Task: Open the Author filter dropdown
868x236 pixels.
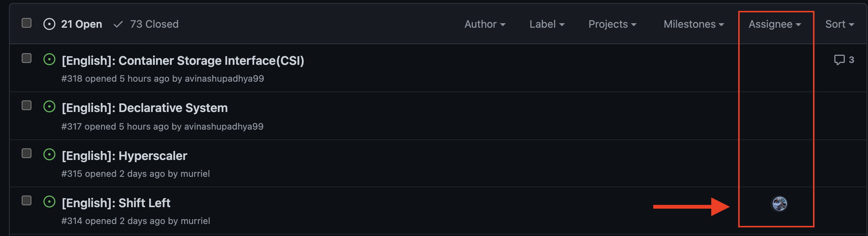Action: pos(485,24)
